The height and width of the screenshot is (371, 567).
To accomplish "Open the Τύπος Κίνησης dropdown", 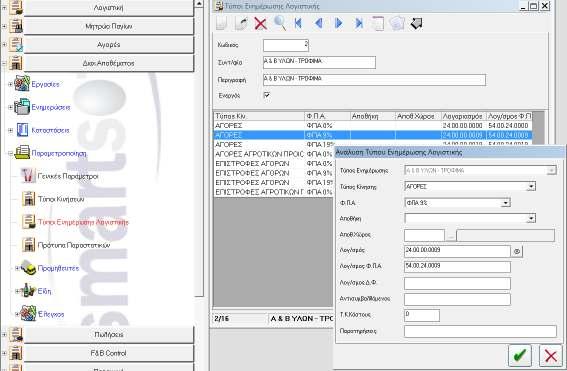I will [531, 187].
